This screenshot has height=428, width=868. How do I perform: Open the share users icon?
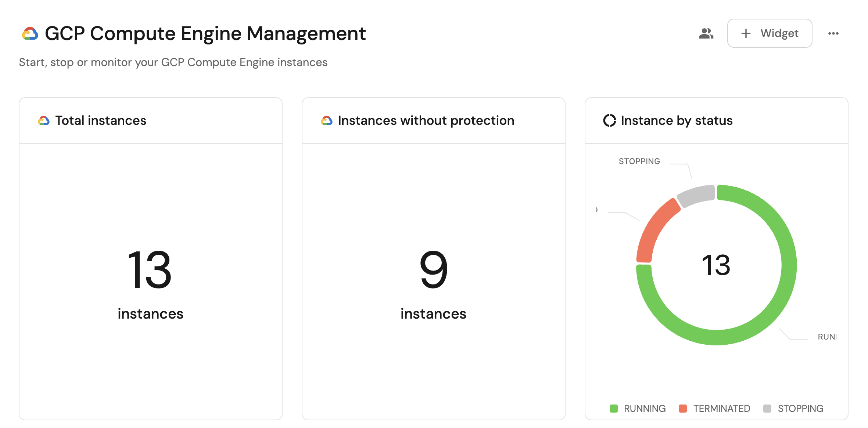coord(706,33)
